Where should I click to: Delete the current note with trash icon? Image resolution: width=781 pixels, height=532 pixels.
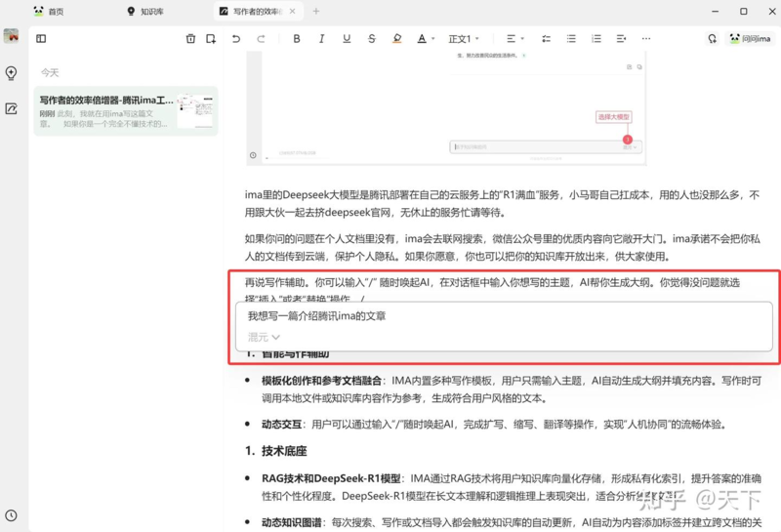point(190,39)
